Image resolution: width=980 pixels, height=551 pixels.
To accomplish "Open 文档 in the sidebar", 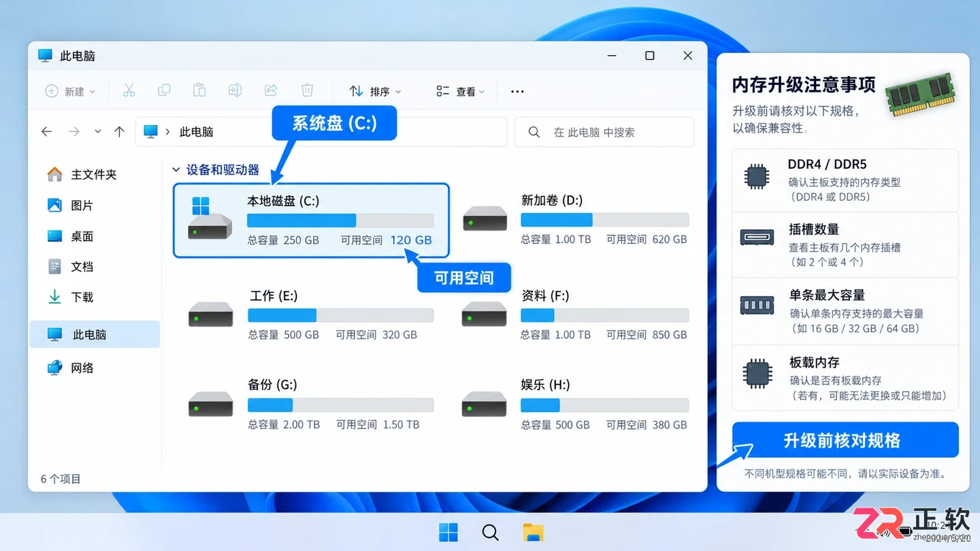I will 70,267.
